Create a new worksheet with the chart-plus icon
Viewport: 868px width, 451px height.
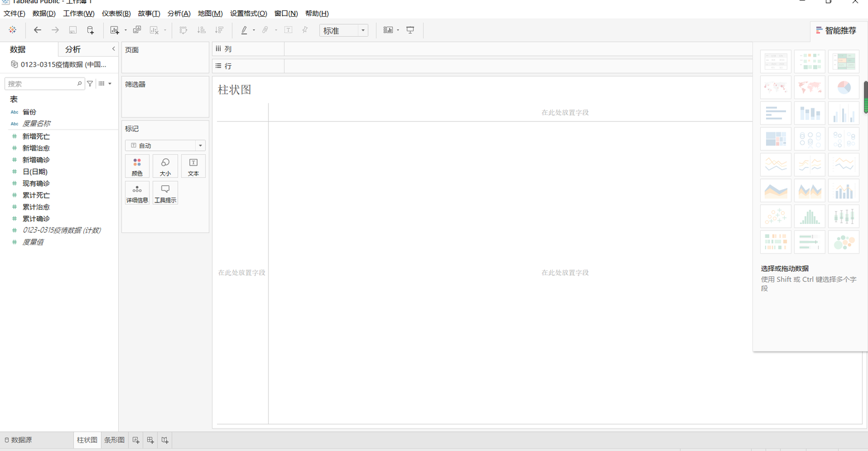(115, 30)
